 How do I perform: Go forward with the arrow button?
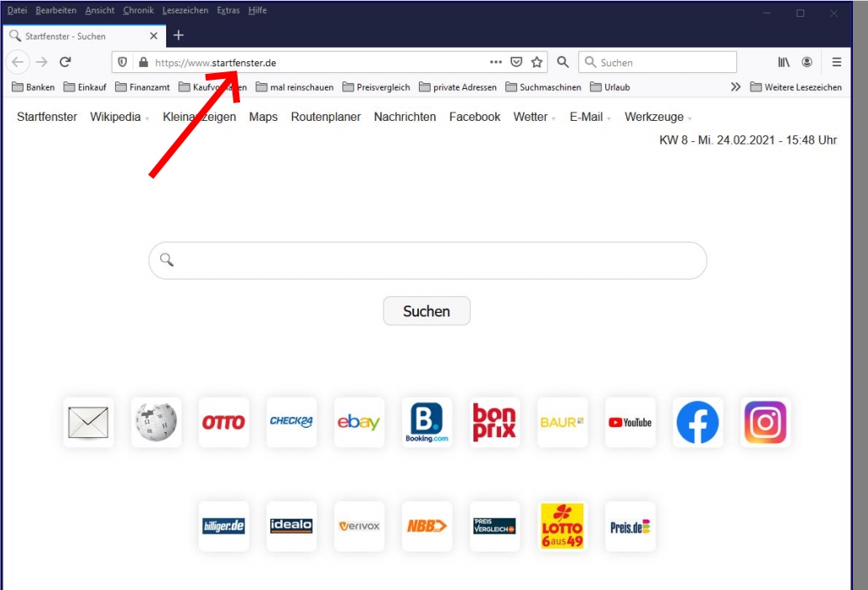[41, 62]
